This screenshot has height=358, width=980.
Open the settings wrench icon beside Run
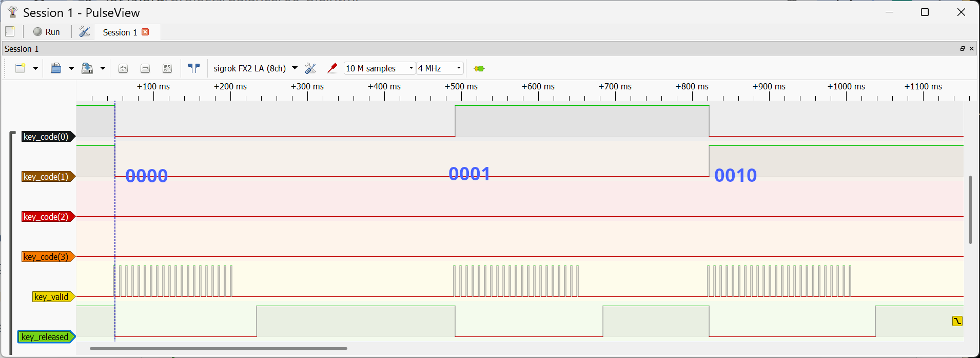pyautogui.click(x=85, y=32)
